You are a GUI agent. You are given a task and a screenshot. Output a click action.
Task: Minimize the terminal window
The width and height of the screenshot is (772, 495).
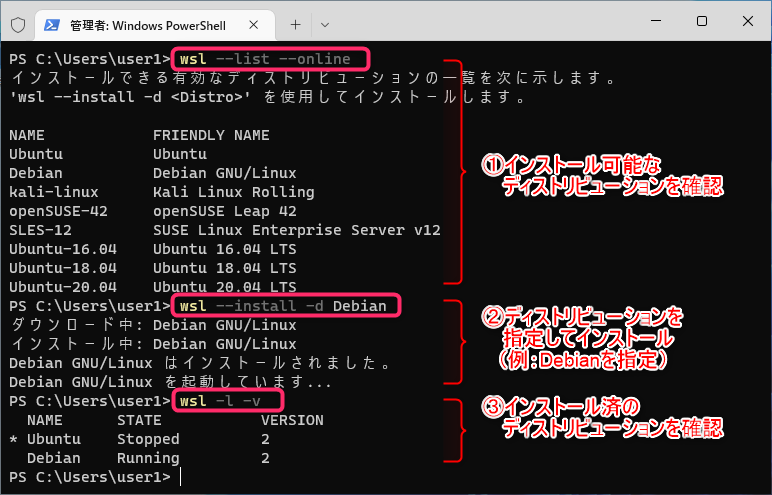click(656, 21)
